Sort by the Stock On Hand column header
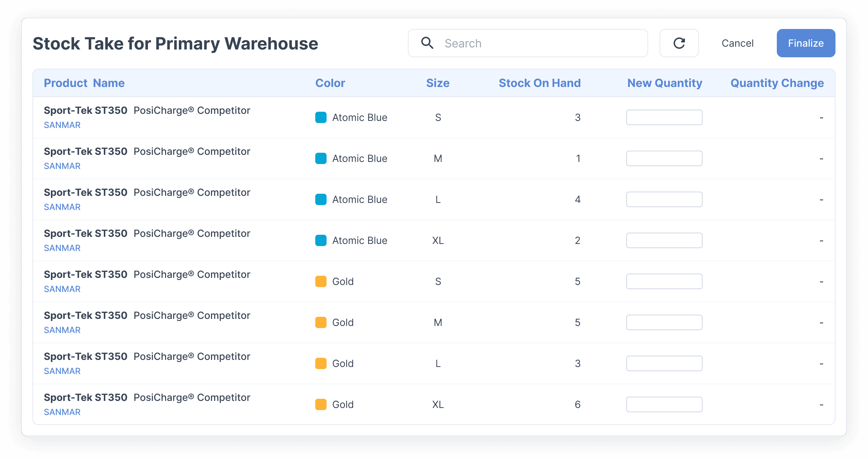The height and width of the screenshot is (461, 868). [x=540, y=83]
